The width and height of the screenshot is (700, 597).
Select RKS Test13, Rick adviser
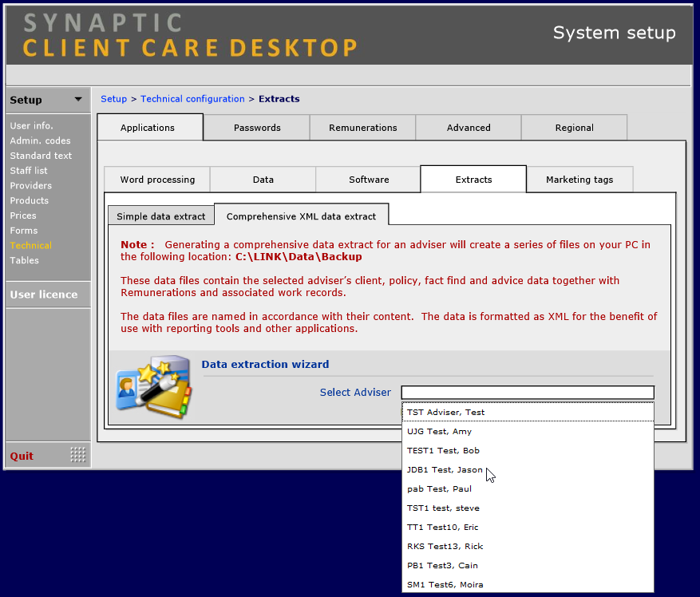528,547
